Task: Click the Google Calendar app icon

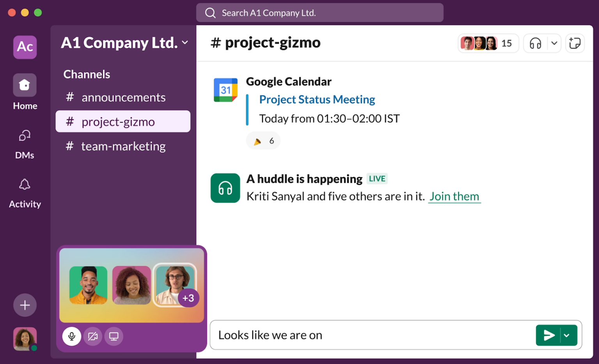Action: click(225, 90)
